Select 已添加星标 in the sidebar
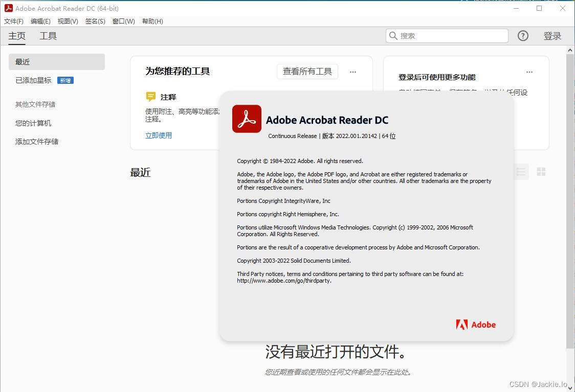575x392 pixels. pos(33,80)
